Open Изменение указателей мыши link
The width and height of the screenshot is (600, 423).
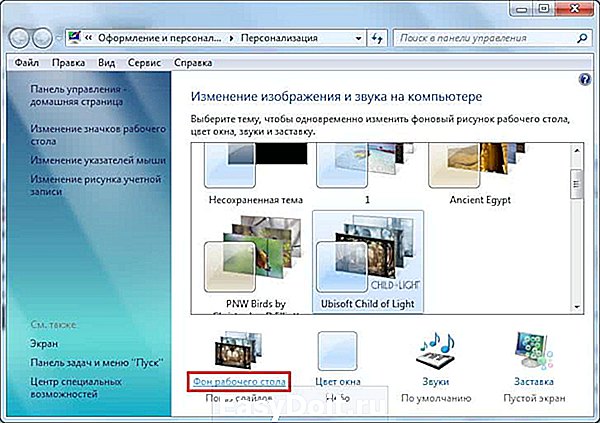tap(98, 160)
